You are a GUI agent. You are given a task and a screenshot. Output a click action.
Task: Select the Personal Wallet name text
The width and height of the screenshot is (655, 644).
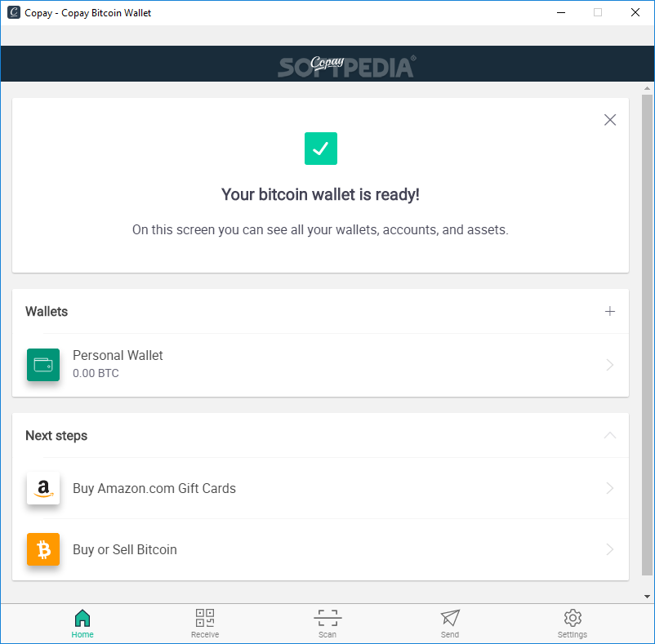pos(118,355)
